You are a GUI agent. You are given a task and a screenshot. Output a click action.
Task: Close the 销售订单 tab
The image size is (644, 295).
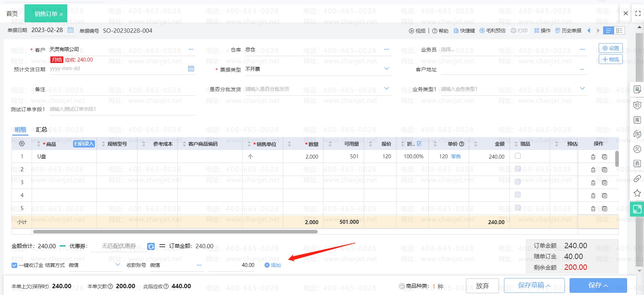(61, 14)
